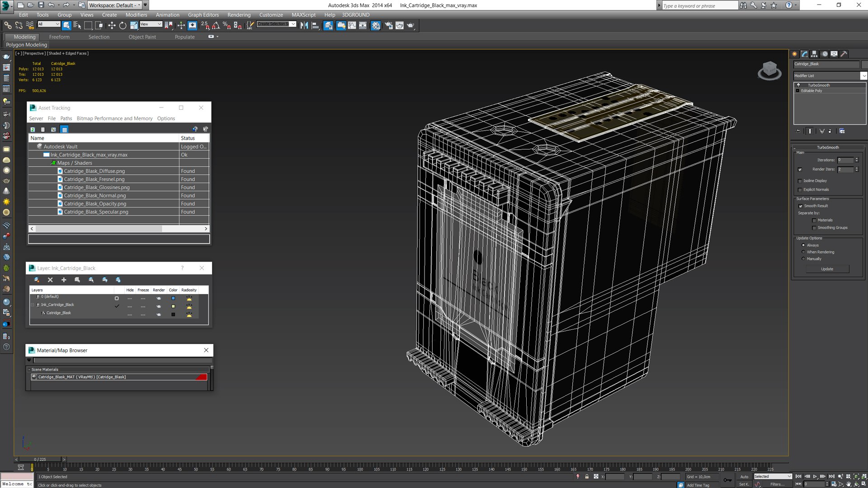Click the Select and Link chain icon
The width and height of the screenshot is (868, 488).
point(8,26)
